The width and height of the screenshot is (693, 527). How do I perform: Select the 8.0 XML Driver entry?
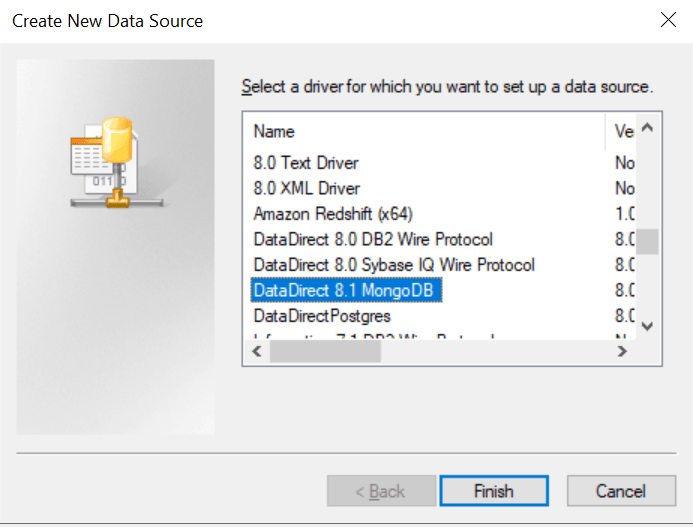click(x=306, y=188)
